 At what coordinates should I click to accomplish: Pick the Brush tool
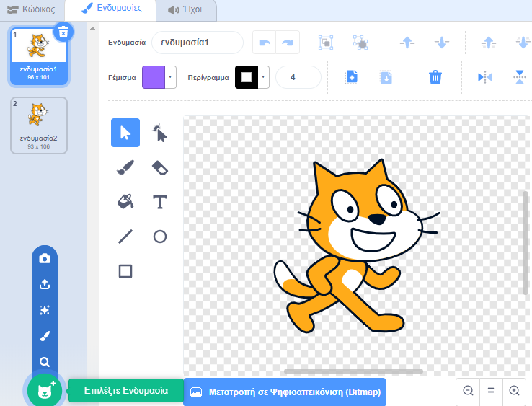(125, 167)
